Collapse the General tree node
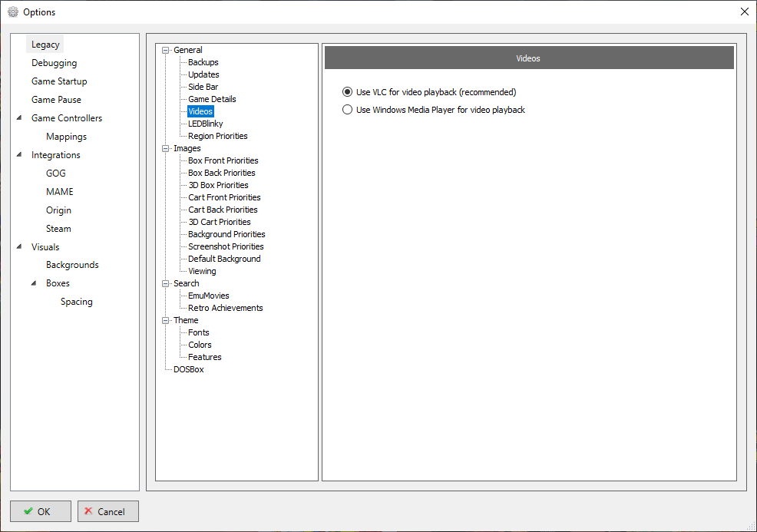Image resolution: width=757 pixels, height=532 pixels. pos(166,50)
